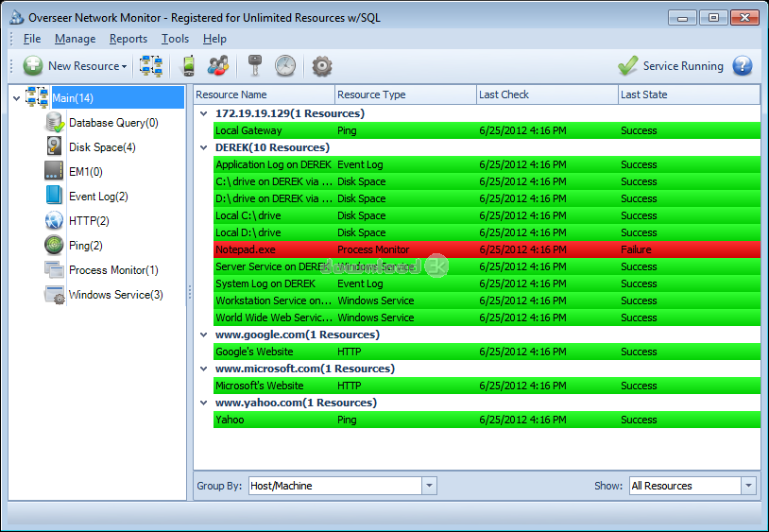Open the gear settings toolbar icon
Viewport: 769px width, 532px height.
pyautogui.click(x=322, y=66)
